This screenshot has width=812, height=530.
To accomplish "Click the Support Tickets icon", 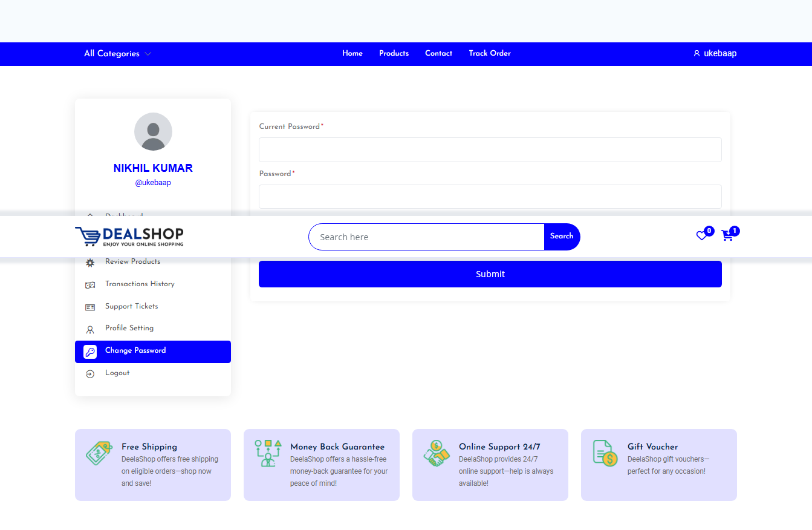I will pos(90,307).
